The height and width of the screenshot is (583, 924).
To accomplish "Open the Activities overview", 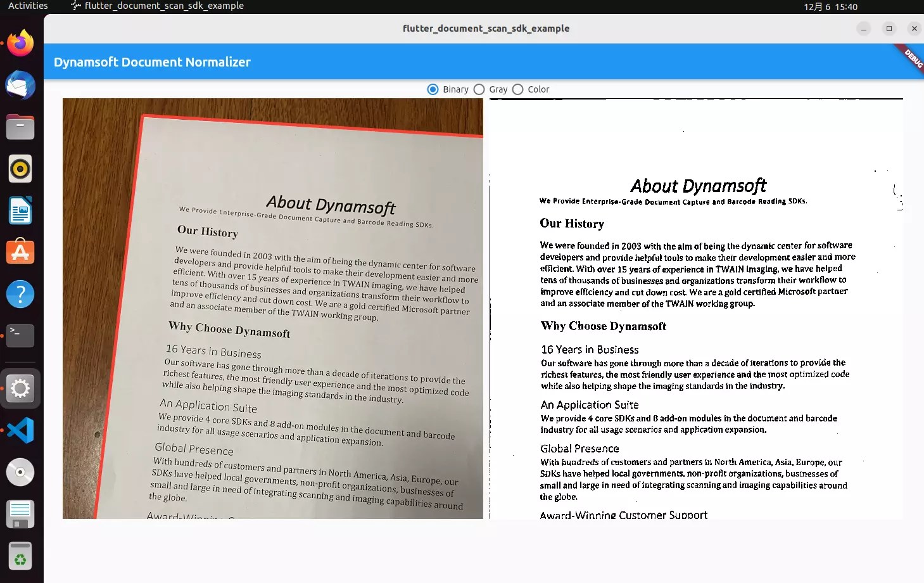I will point(27,6).
